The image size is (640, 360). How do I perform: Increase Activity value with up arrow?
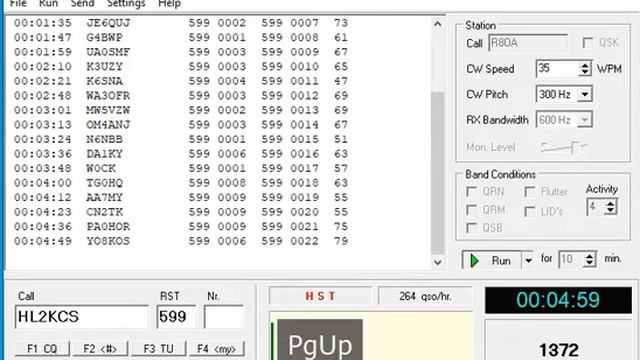click(611, 203)
